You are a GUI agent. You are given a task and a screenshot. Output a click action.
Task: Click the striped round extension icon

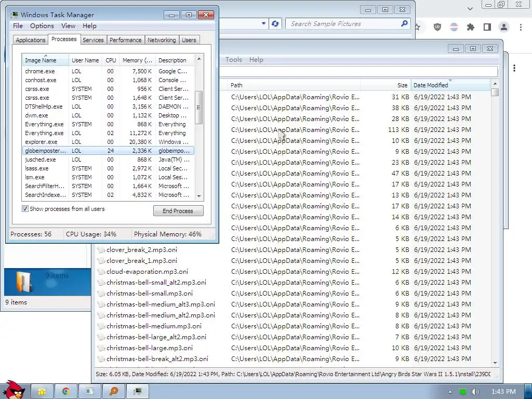(454, 27)
